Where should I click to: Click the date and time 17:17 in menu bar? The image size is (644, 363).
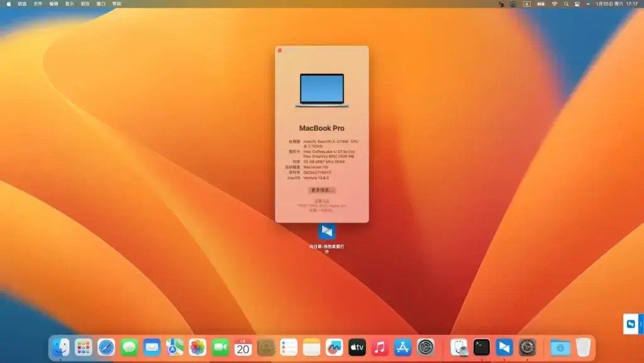pyautogui.click(x=617, y=4)
